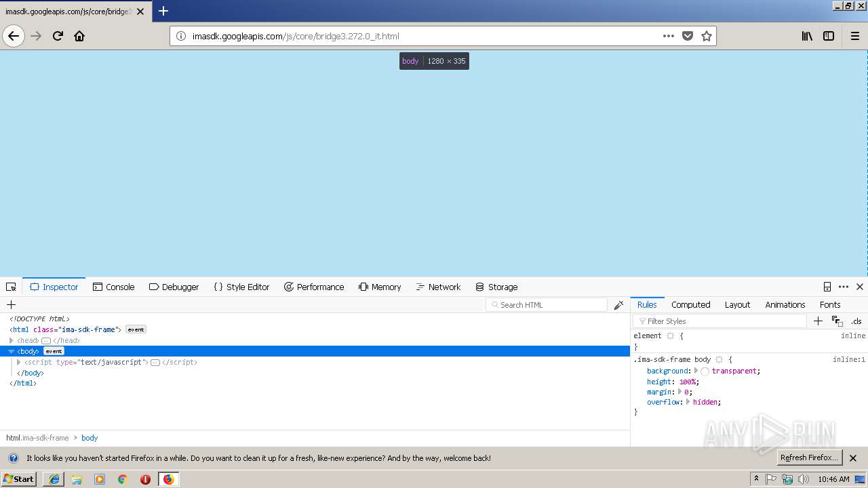This screenshot has height=488, width=868.
Task: Select the Fonts sidebar tab
Action: [830, 305]
